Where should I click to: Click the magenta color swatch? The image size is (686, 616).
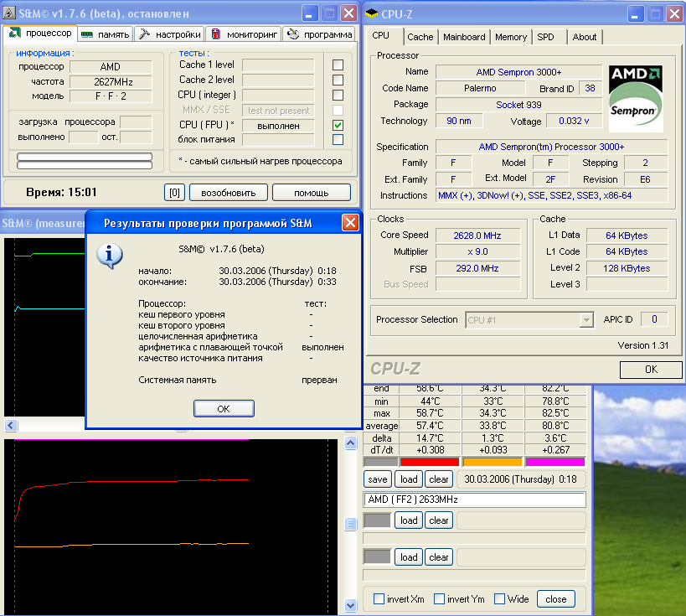(555, 462)
